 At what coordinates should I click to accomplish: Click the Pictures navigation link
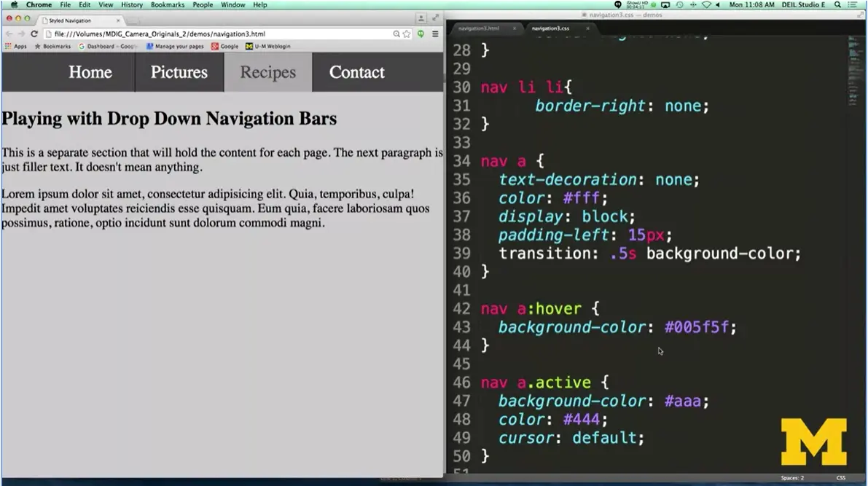coord(179,72)
